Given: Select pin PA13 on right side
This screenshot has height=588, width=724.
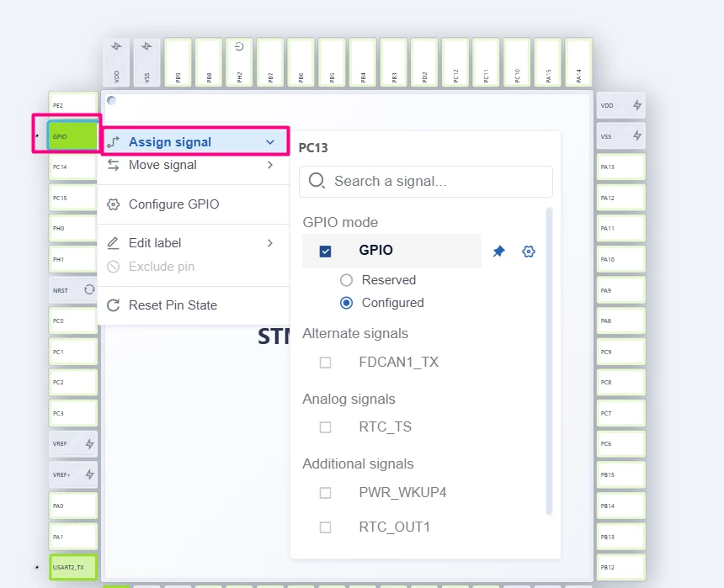Looking at the screenshot, I should click(x=621, y=167).
